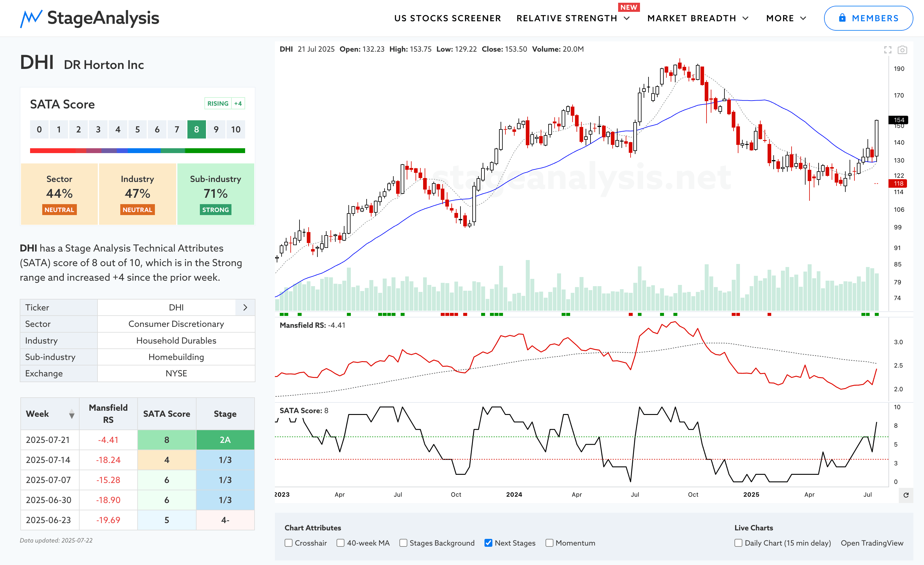Viewport: 924px width, 565px height.
Task: Click the 154 current price label
Action: pyautogui.click(x=898, y=120)
